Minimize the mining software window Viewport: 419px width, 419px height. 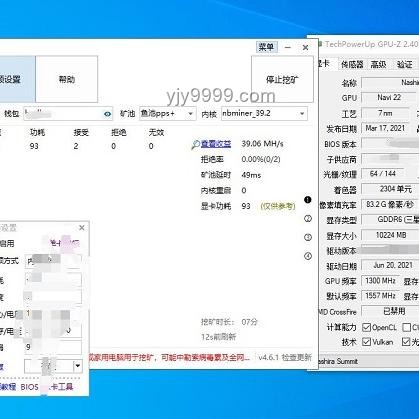[288, 48]
